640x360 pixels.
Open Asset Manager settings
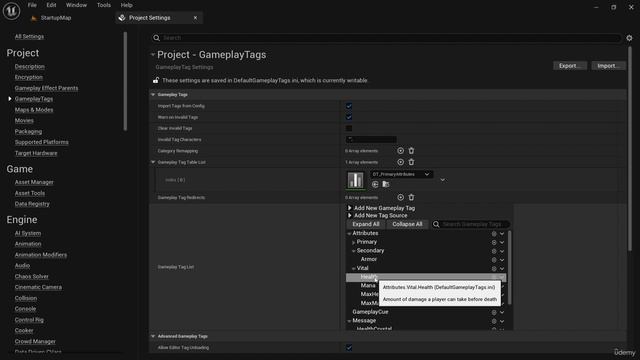pyautogui.click(x=34, y=182)
